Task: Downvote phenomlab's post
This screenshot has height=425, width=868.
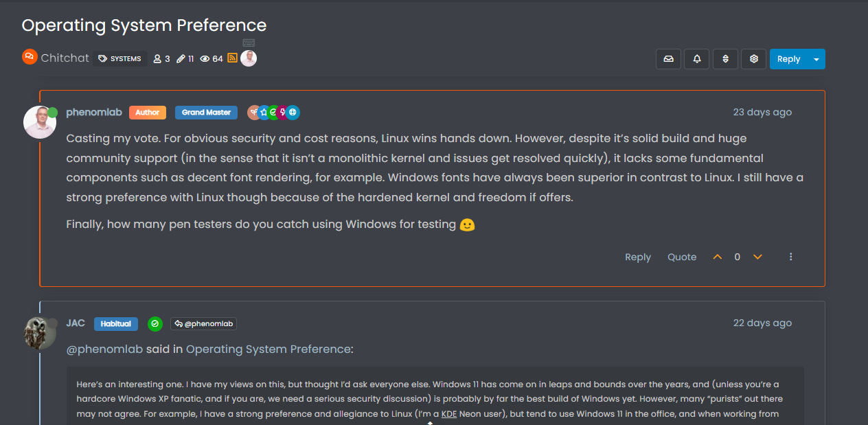Action: (757, 257)
